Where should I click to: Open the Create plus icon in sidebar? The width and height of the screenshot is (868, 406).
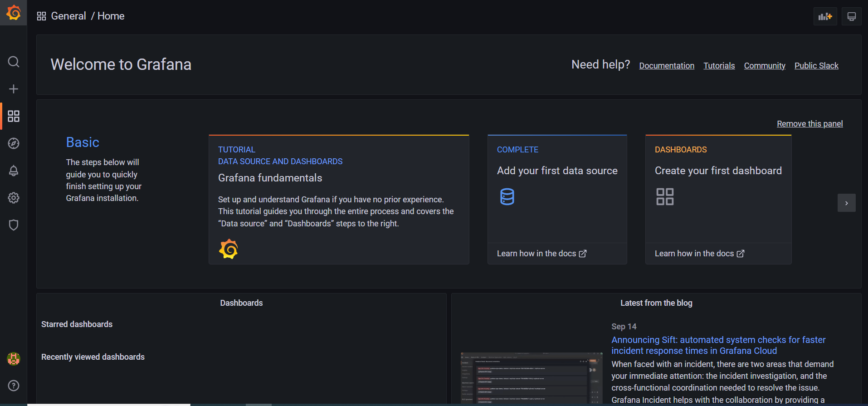14,89
